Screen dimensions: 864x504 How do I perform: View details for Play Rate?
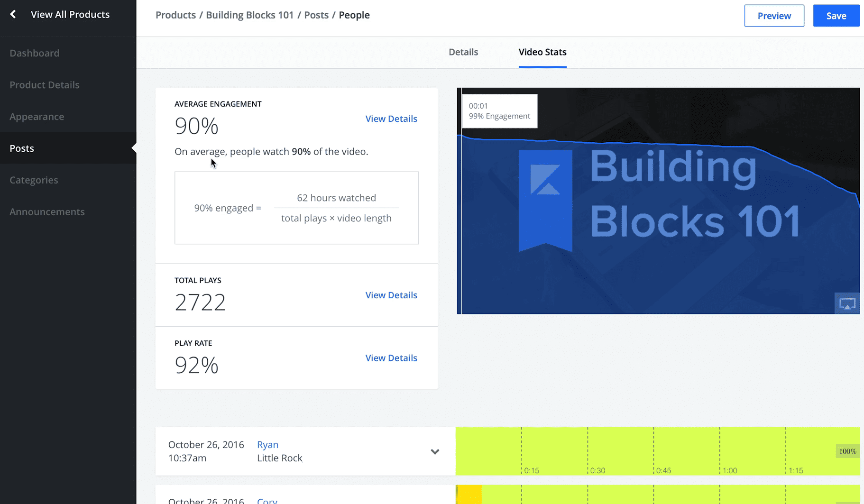[x=391, y=358]
